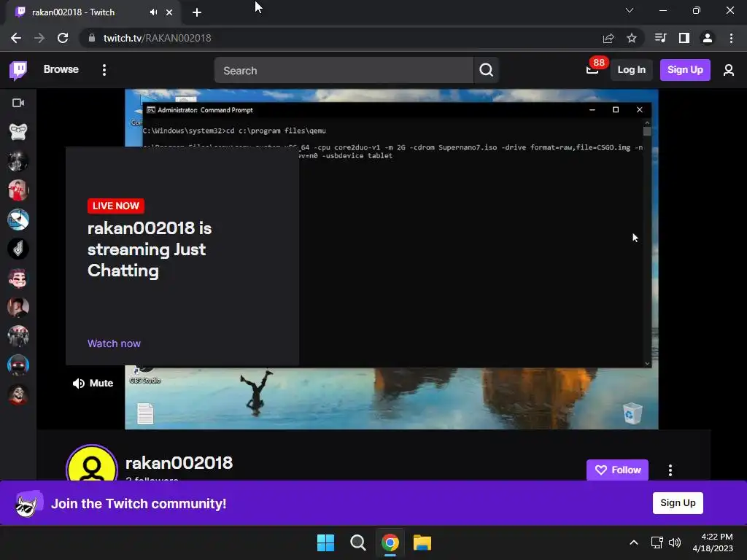Open the sidebar channel avatar with blue robot mask

[18, 365]
